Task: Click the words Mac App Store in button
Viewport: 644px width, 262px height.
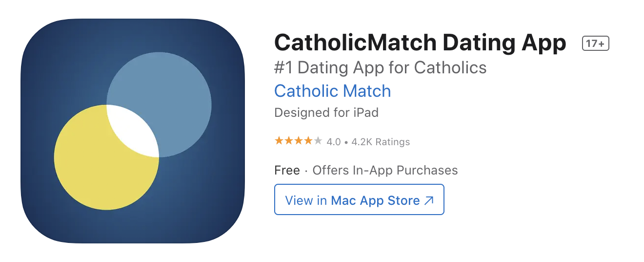Action: [x=375, y=200]
